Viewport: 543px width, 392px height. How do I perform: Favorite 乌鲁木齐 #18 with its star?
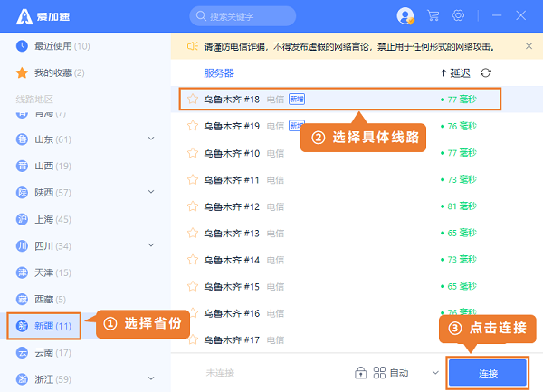tap(193, 100)
